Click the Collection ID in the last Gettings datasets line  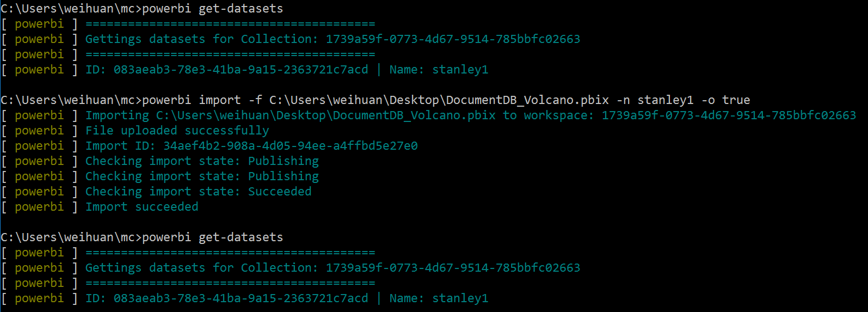coord(453,268)
